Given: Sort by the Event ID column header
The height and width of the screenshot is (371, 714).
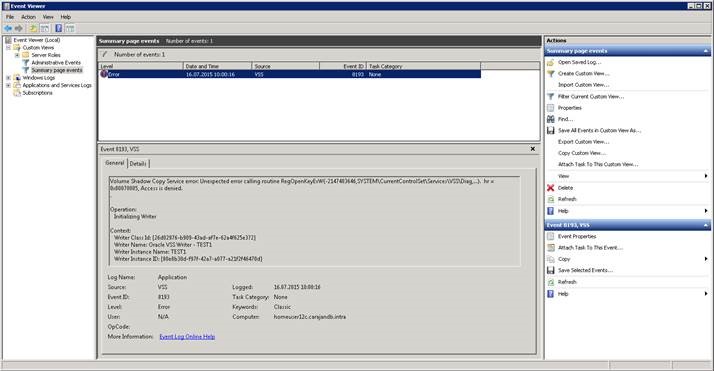Looking at the screenshot, I should 343,66.
